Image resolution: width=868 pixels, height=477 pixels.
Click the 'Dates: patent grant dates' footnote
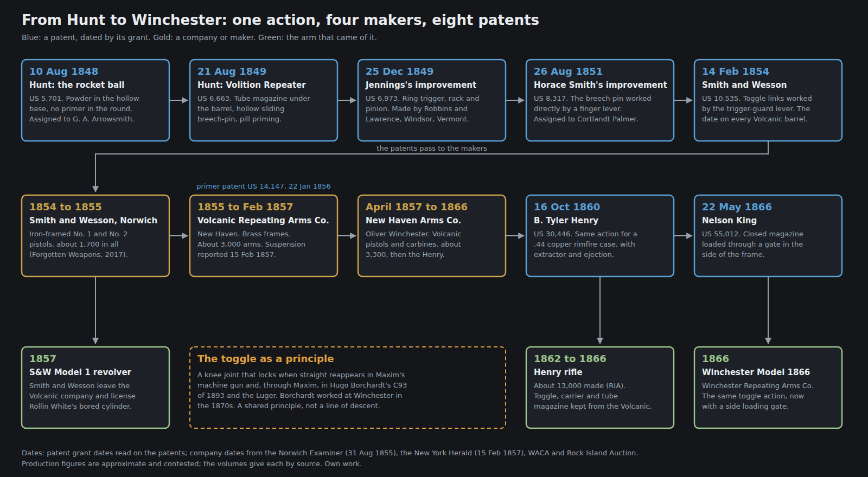(330, 453)
